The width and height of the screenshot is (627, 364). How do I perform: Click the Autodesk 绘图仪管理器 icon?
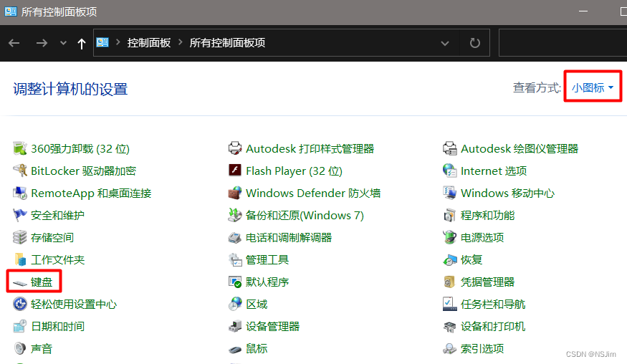point(450,148)
